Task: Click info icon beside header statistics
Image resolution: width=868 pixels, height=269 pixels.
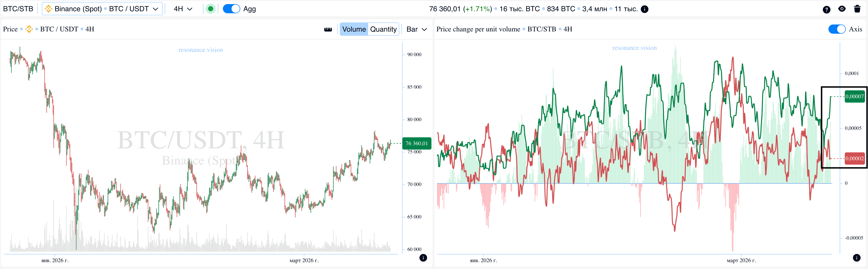Action: pyautogui.click(x=645, y=9)
